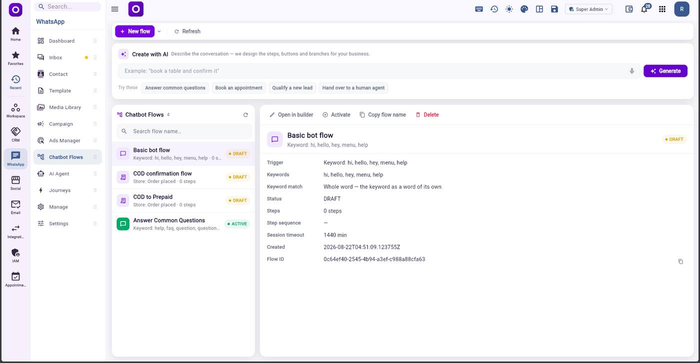
Task: Open Journeys in WhatsApp menu
Action: [x=67, y=190]
